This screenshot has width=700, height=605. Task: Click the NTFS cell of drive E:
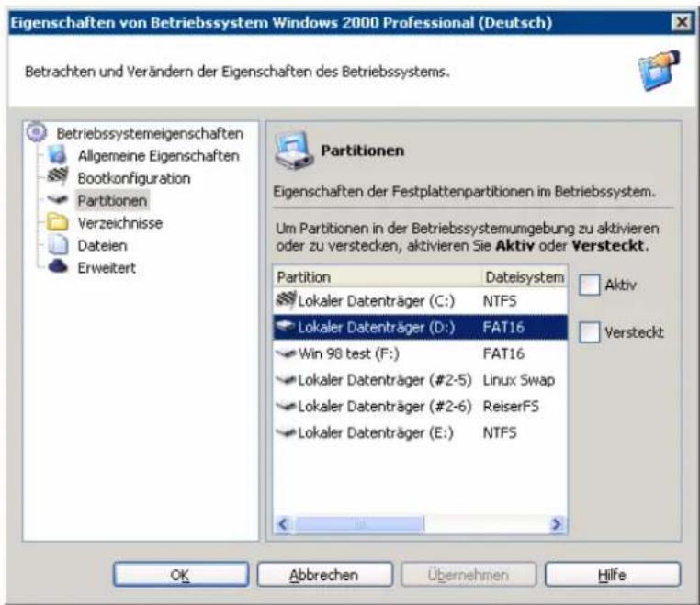pos(500,432)
